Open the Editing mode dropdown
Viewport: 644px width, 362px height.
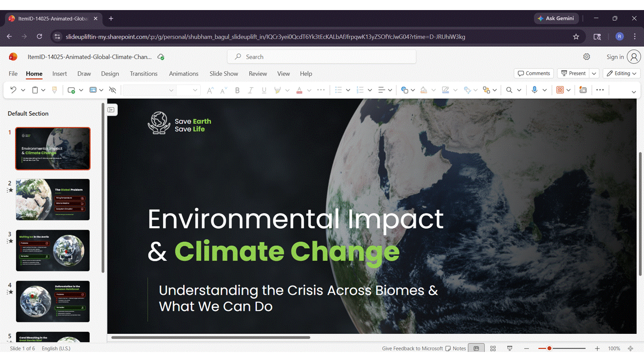[x=621, y=73]
